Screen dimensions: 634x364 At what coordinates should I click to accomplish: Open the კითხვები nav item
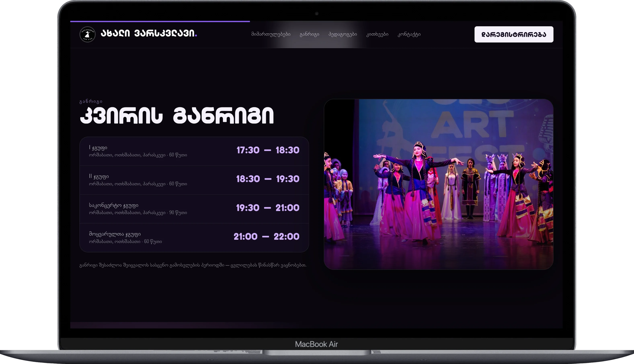tap(377, 34)
